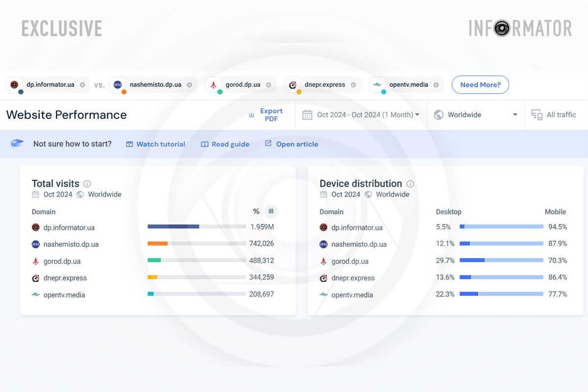Click the Device distribution info icon

point(410,184)
